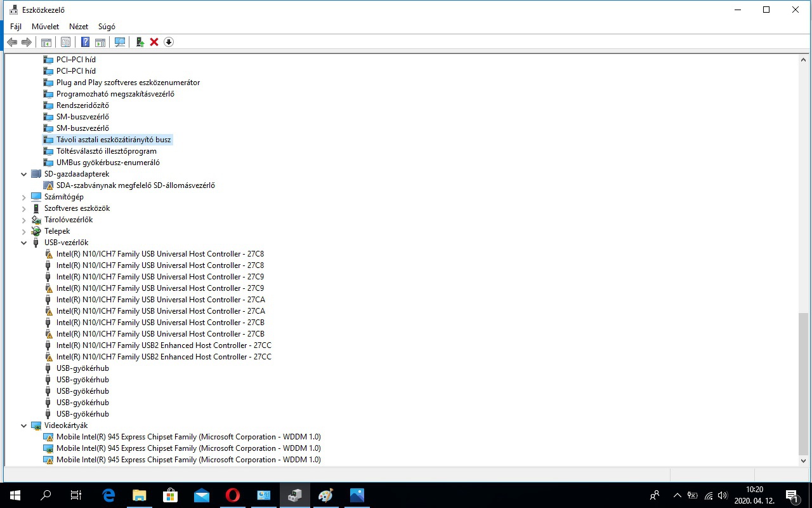Select Távoli asztali eszközátirányító busz
The height and width of the screenshot is (508, 812).
point(114,140)
